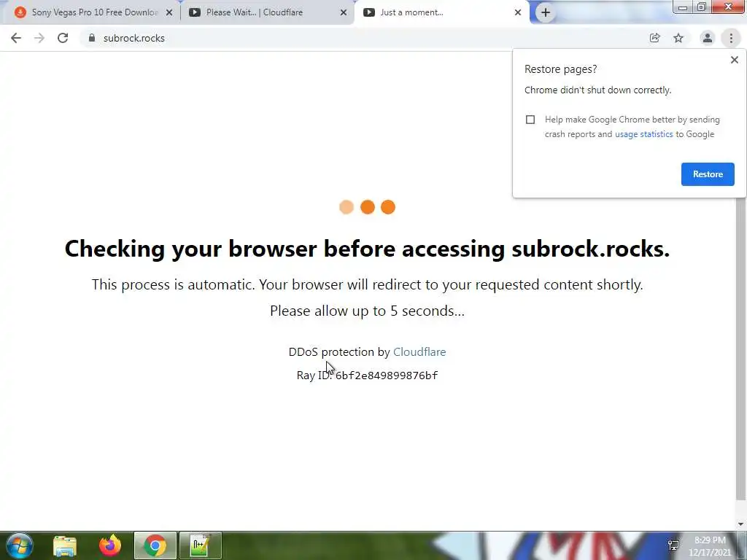Screen dimensions: 747x560
Task: Go back using the browser back arrow
Action: coord(16,38)
